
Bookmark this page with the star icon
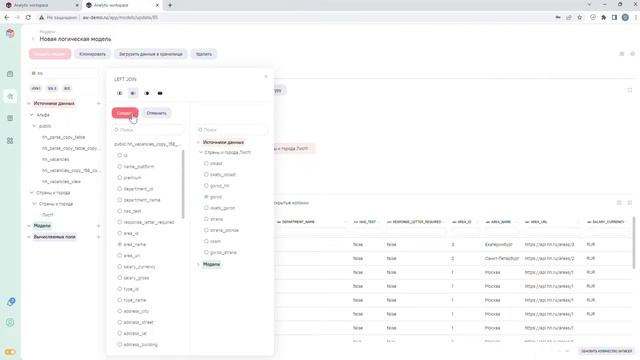[580, 18]
